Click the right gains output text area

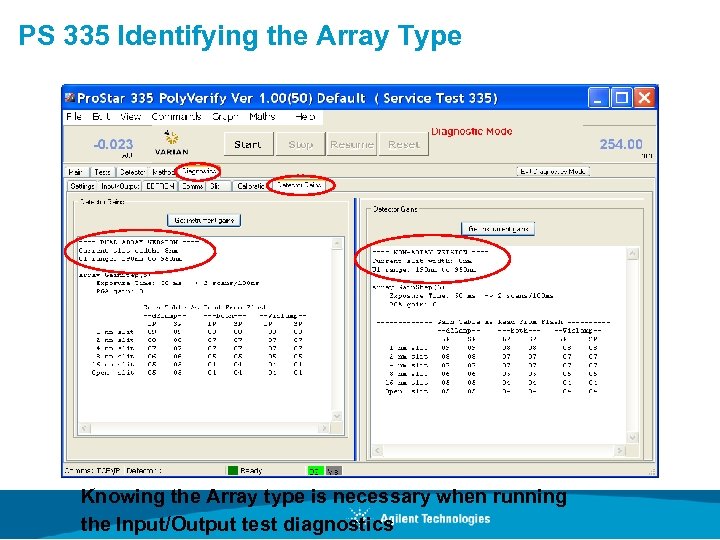(499, 346)
